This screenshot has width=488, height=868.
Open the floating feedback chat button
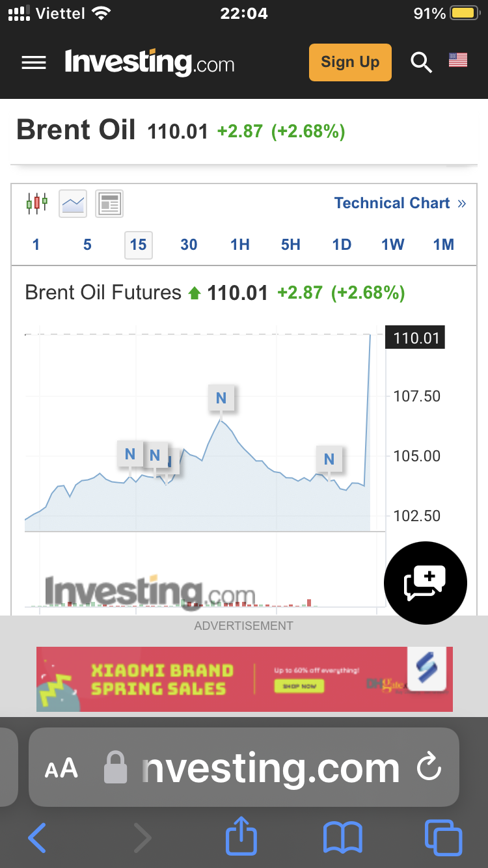point(426,583)
